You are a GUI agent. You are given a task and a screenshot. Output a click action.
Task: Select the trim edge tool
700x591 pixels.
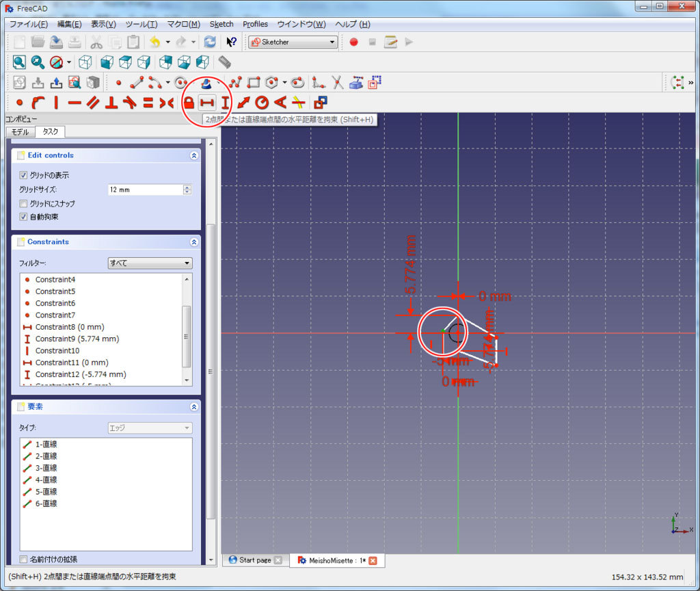coord(338,83)
